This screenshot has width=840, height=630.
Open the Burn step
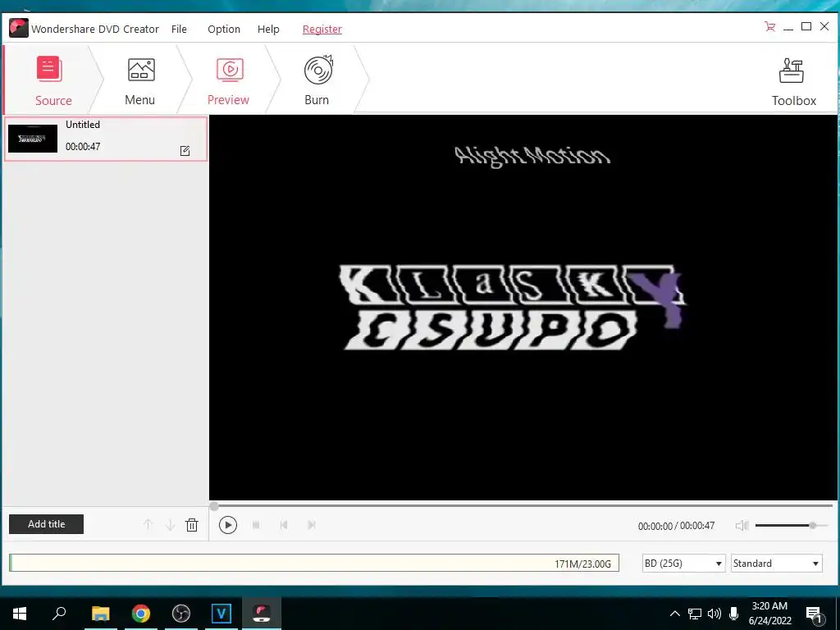tap(317, 80)
